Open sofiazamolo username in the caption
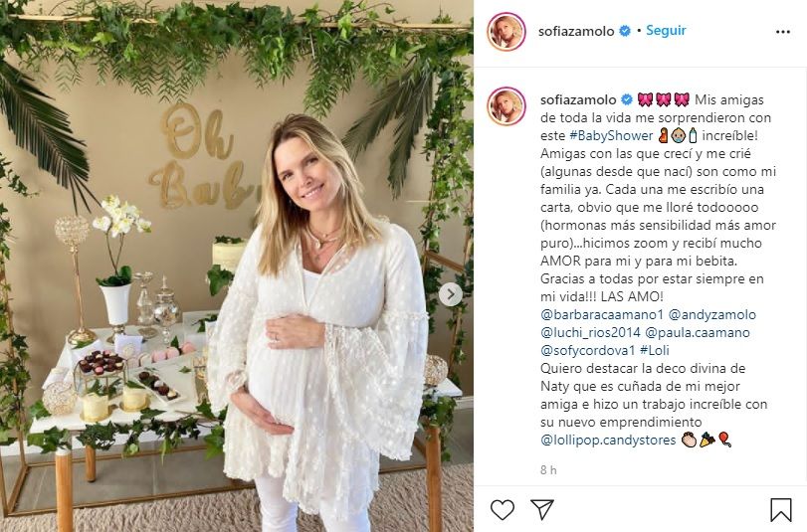This screenshot has width=807, height=532. tap(578, 99)
